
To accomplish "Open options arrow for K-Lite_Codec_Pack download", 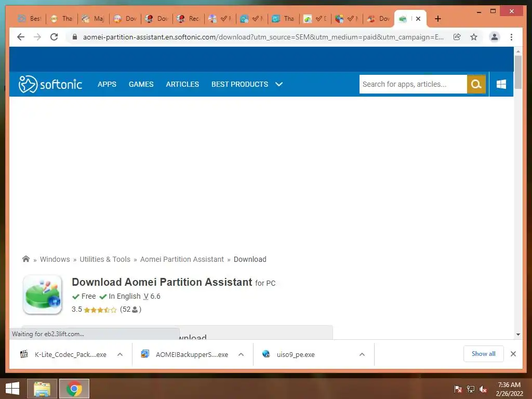I will (x=120, y=354).
